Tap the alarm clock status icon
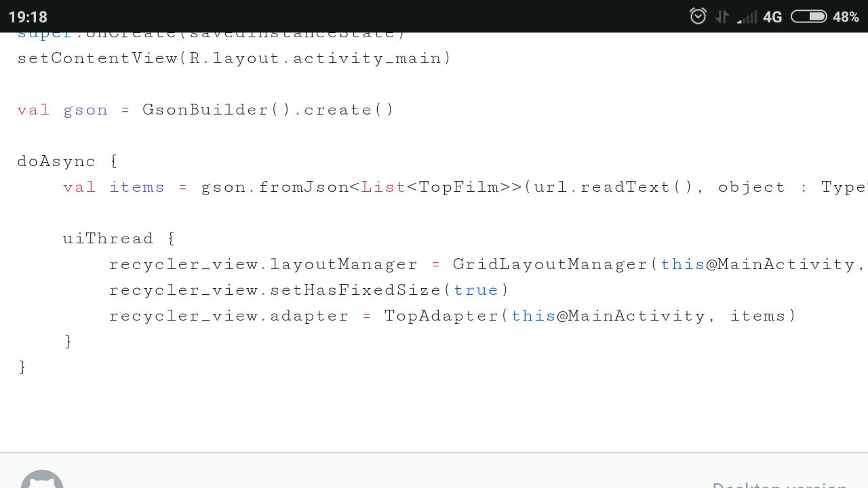Viewport: 868px width, 488px height. coord(698,16)
